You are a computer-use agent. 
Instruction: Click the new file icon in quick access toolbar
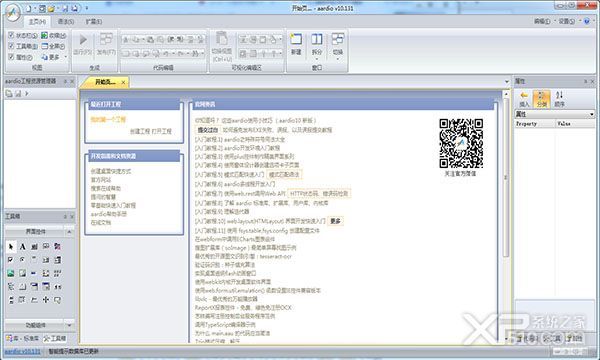29,8
